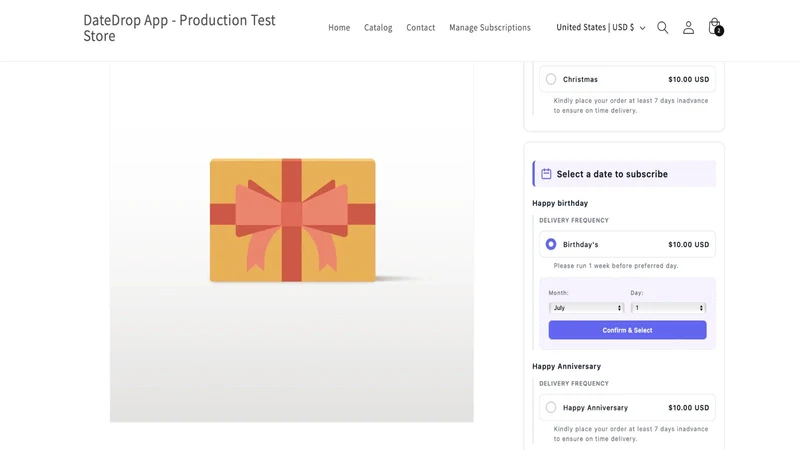Open the Catalog menu link

pos(378,28)
